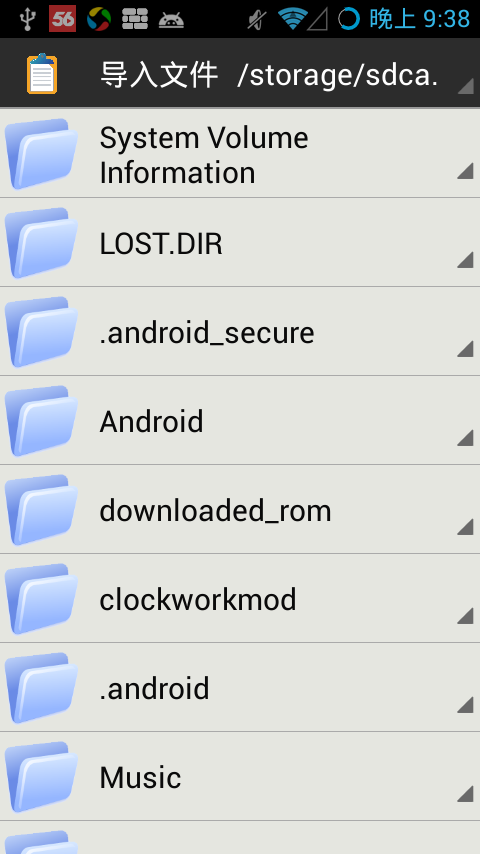
Task: Click the clockworkmod folder icon
Action: point(41,599)
